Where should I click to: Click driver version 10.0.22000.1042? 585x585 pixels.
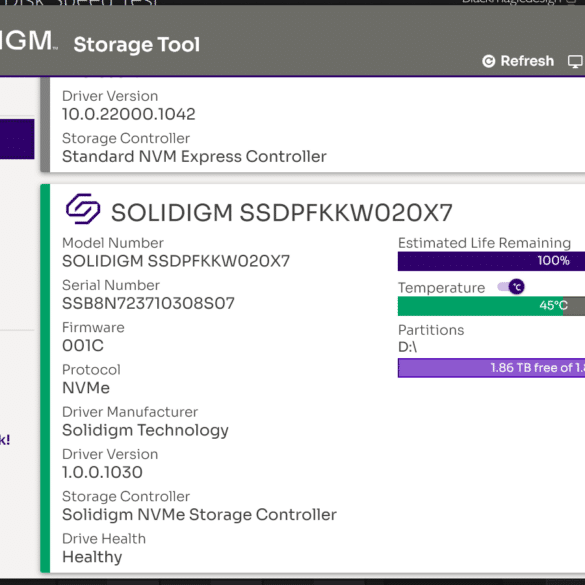point(129,114)
